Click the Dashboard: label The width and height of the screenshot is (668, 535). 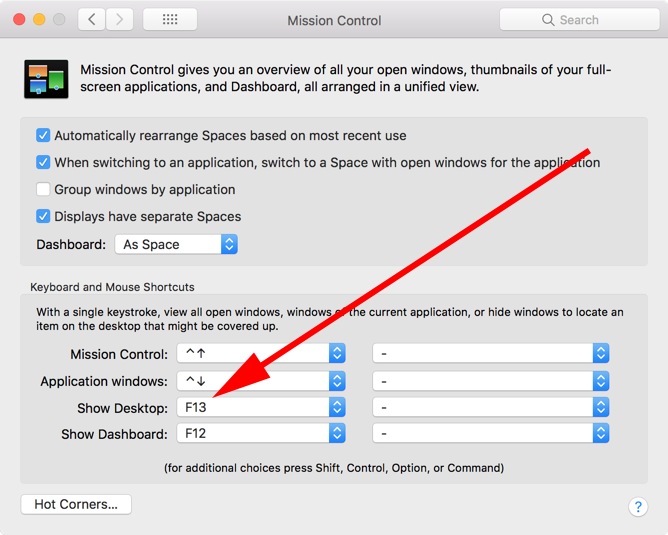point(71,244)
